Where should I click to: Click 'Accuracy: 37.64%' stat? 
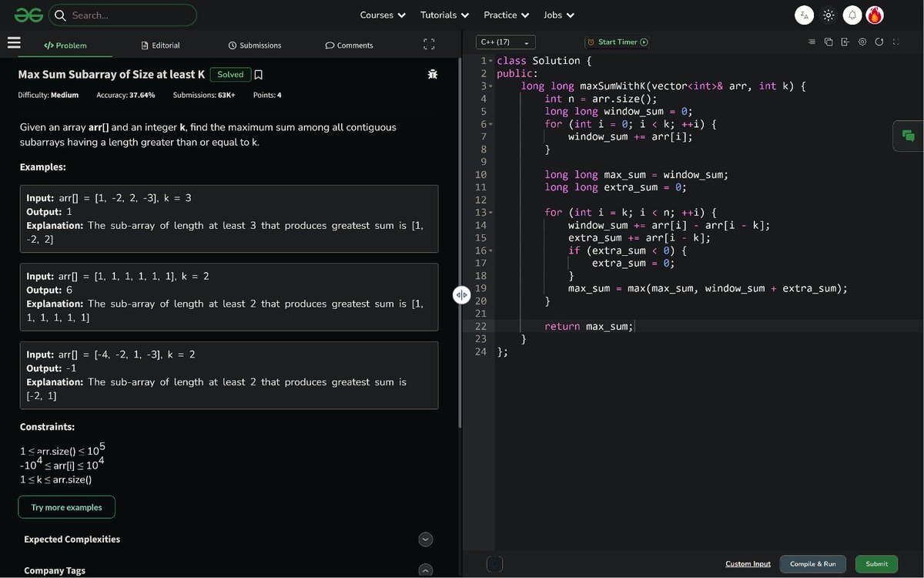click(126, 96)
